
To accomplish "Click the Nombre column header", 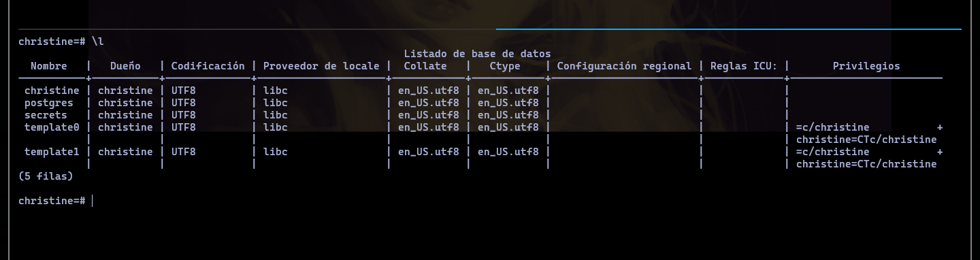I will tap(49, 66).
